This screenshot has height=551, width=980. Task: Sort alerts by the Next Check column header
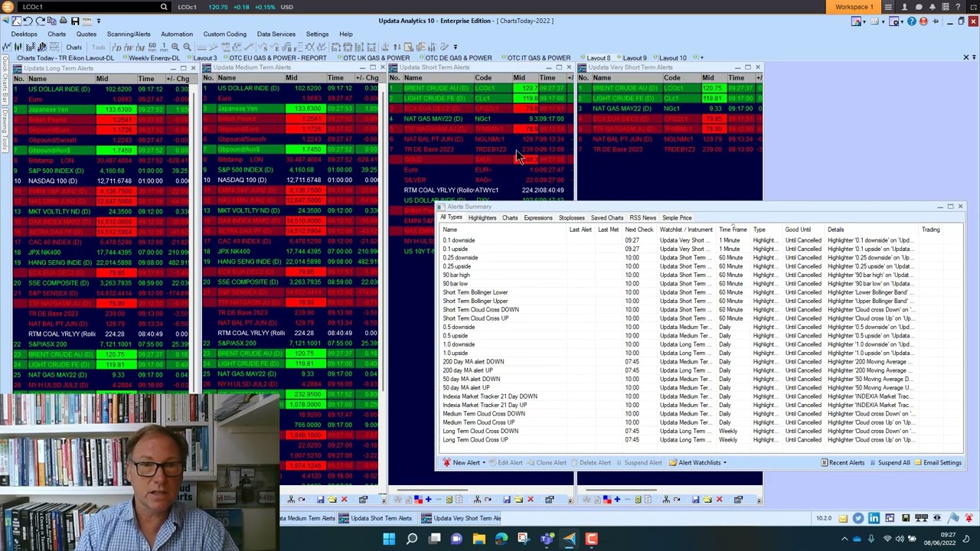point(639,230)
